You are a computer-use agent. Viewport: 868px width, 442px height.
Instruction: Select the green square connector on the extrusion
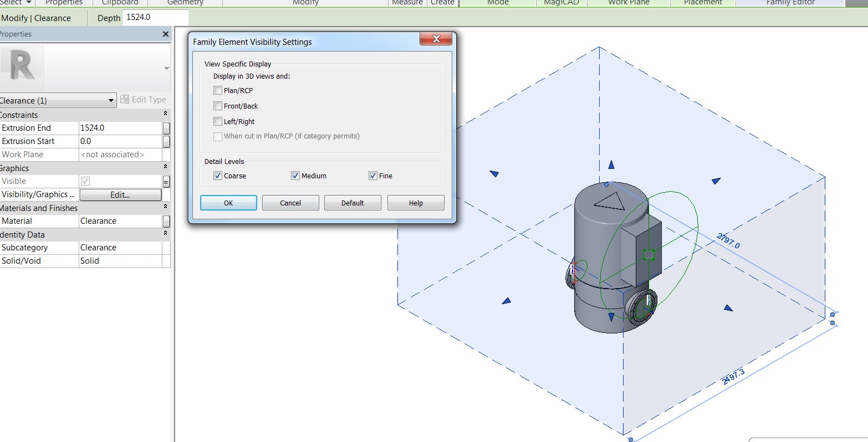point(649,254)
